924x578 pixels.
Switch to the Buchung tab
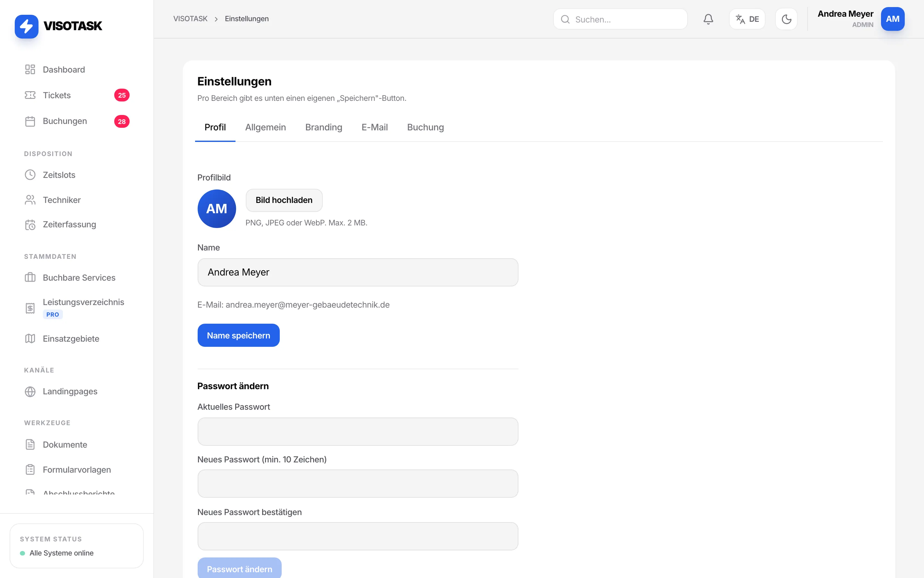[425, 127]
